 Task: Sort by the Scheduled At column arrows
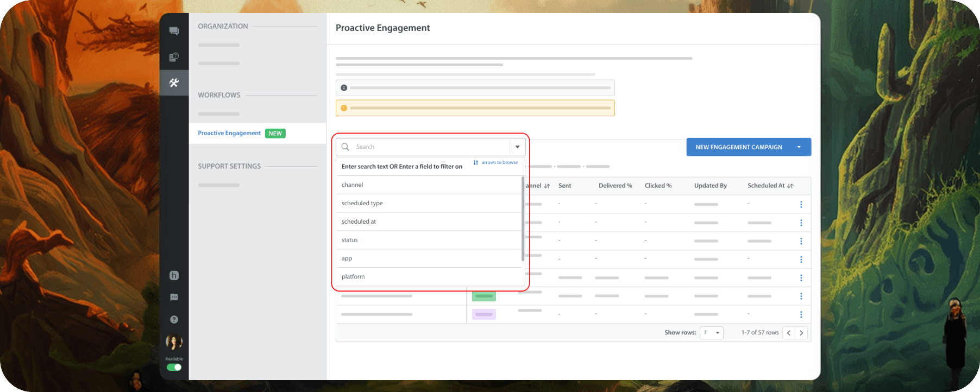point(790,186)
